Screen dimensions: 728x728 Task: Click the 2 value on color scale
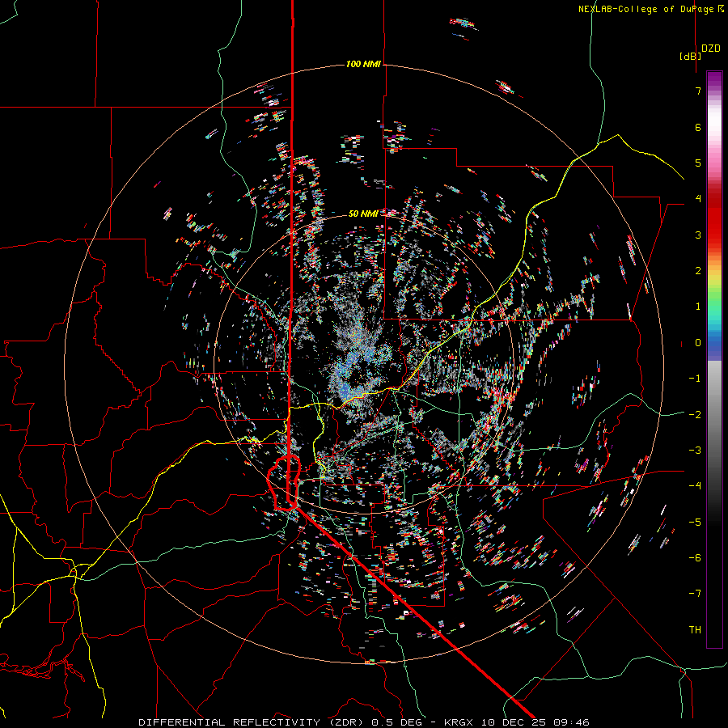click(x=698, y=271)
